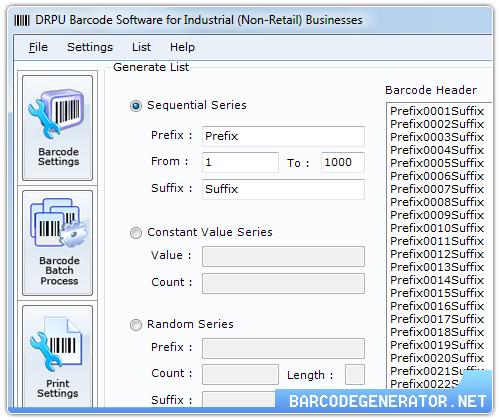
Task: Click the sequential Suffix text field
Action: pyautogui.click(x=283, y=189)
